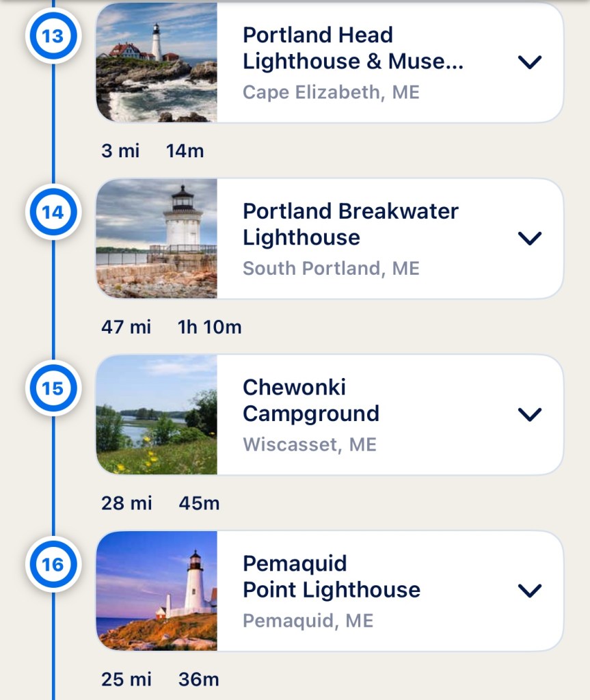590x700 pixels.
Task: Tap the Pemaquid Point Lighthouse title
Action: pyautogui.click(x=331, y=576)
